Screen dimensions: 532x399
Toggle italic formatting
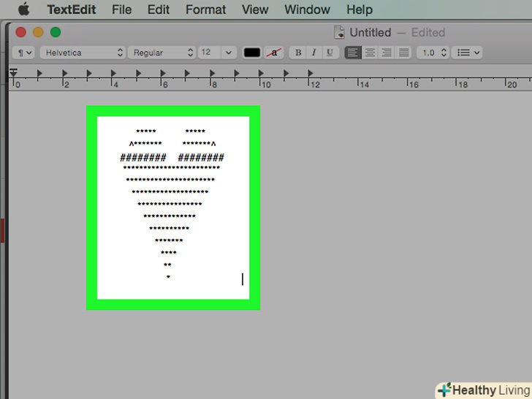[x=314, y=53]
